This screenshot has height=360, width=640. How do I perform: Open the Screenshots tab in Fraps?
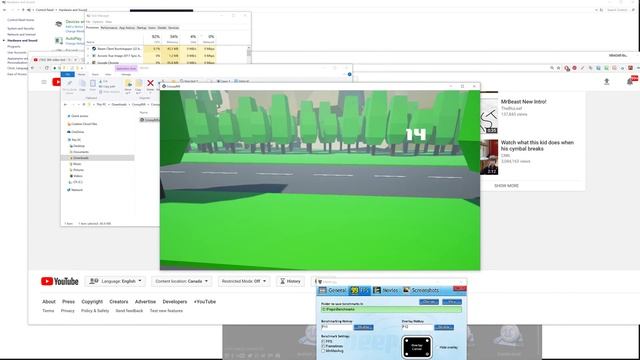(421, 290)
